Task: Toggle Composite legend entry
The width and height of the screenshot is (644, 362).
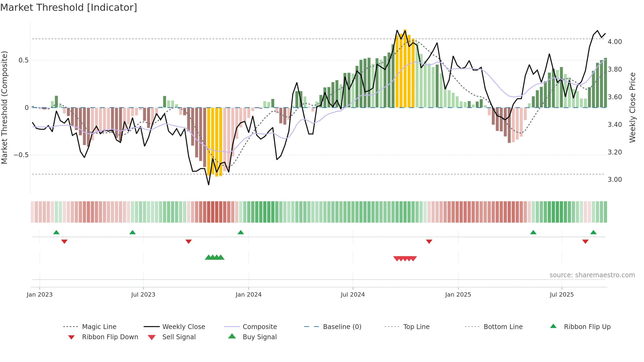Action: click(x=250, y=327)
